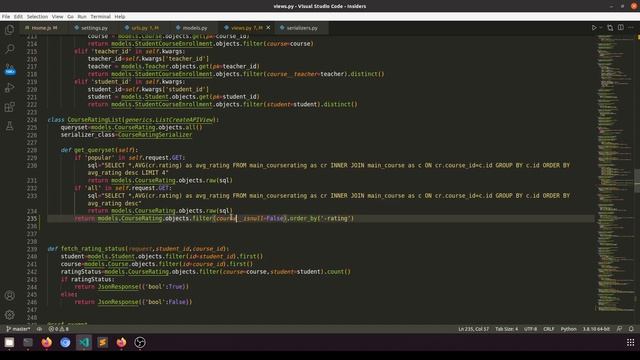Click order_by('-rating') on line 235
640x360 pixels.
point(322,218)
